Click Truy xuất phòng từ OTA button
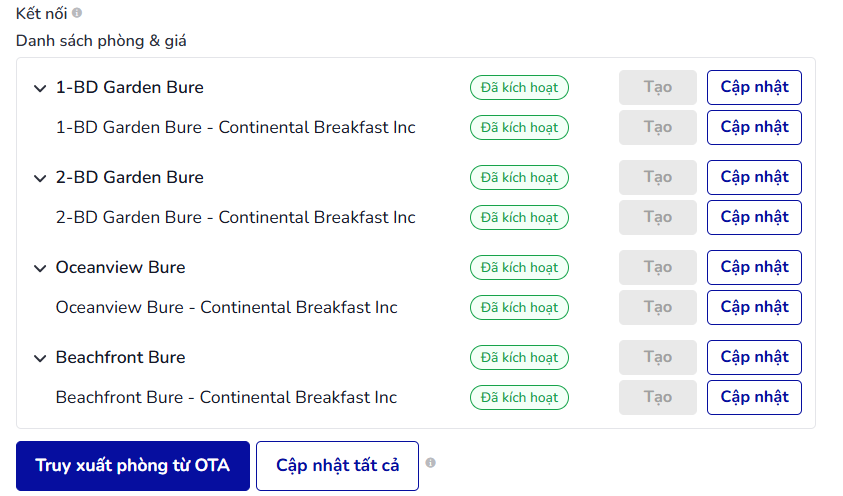This screenshot has width=843, height=496. point(133,465)
